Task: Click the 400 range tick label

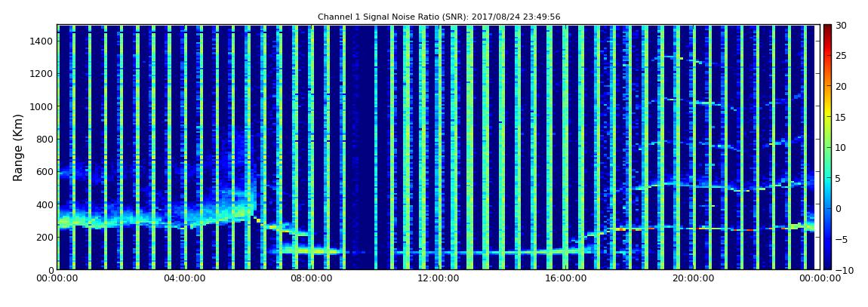Action: [45, 204]
